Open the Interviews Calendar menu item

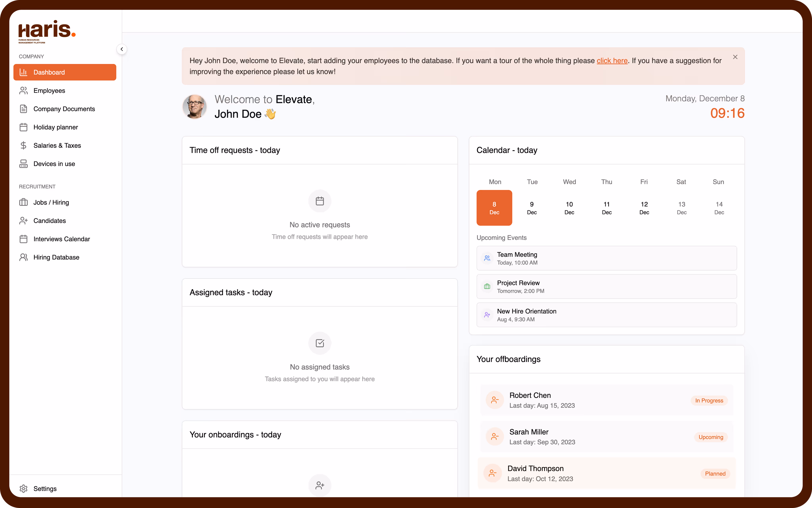(62, 239)
